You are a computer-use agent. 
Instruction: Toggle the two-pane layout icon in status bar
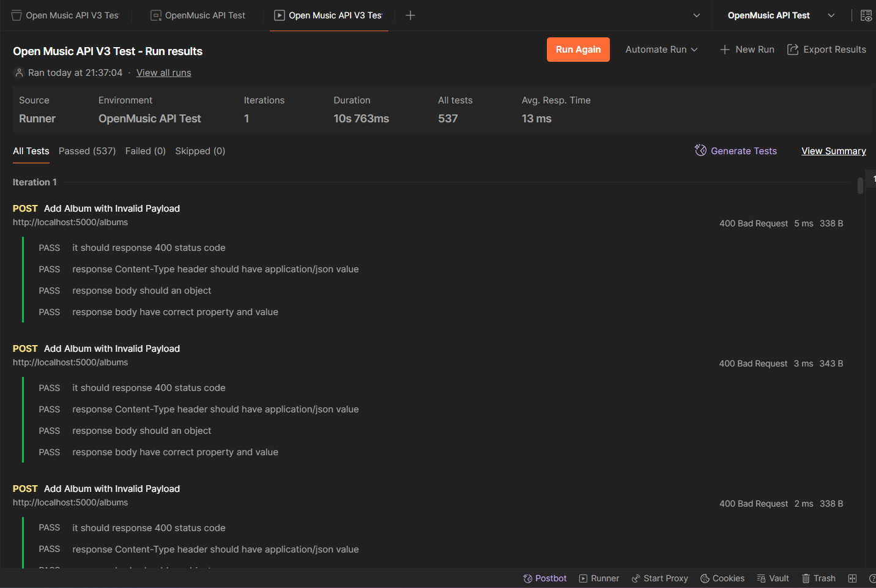[x=852, y=578]
